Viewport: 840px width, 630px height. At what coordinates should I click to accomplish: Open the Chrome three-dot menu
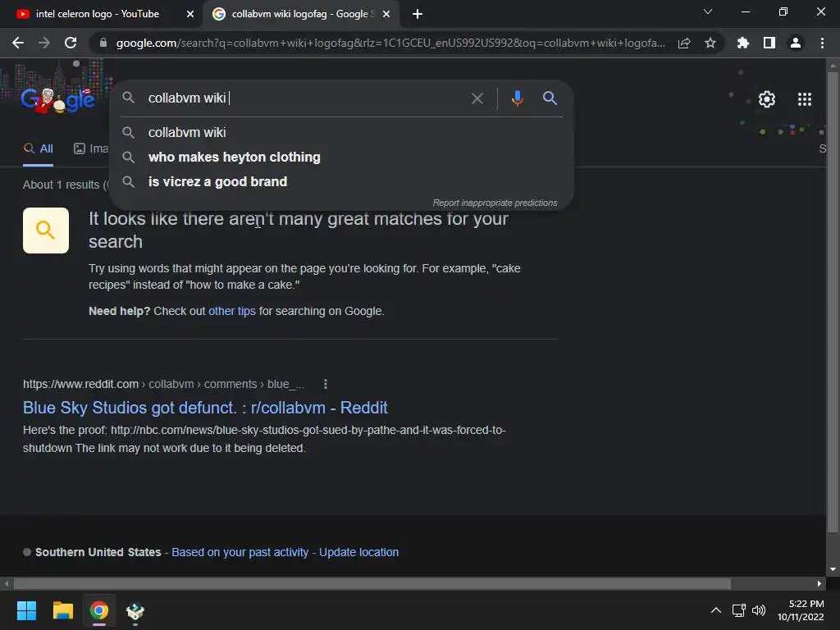pyautogui.click(x=822, y=43)
